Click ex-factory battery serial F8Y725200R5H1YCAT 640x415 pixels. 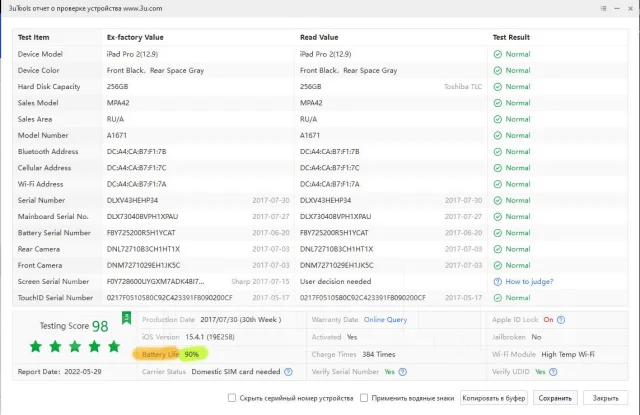pos(141,233)
